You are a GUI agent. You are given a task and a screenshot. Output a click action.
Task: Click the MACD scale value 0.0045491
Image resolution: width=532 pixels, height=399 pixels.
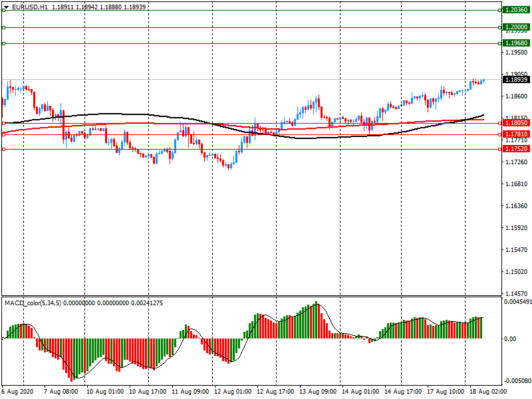coord(517,302)
